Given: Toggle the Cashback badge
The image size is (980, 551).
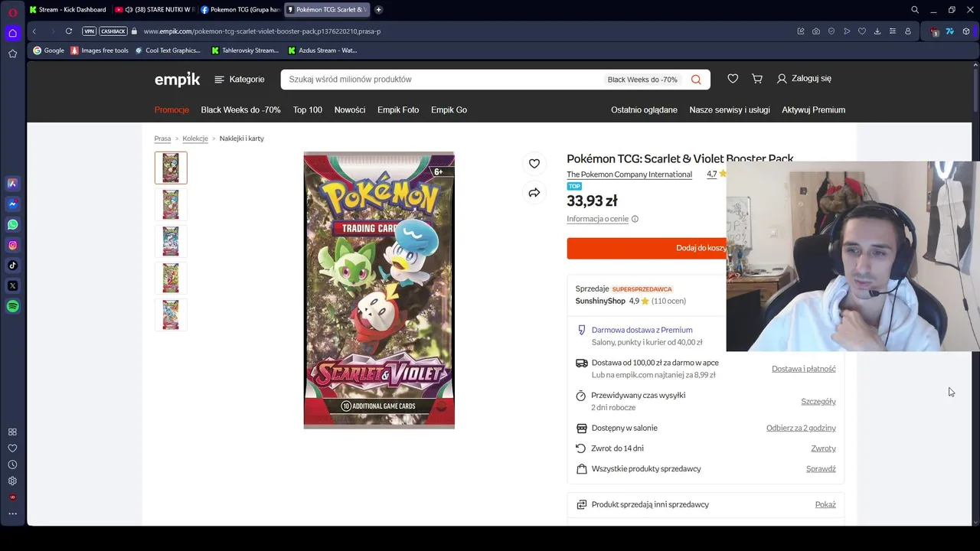Looking at the screenshot, I should click(113, 31).
